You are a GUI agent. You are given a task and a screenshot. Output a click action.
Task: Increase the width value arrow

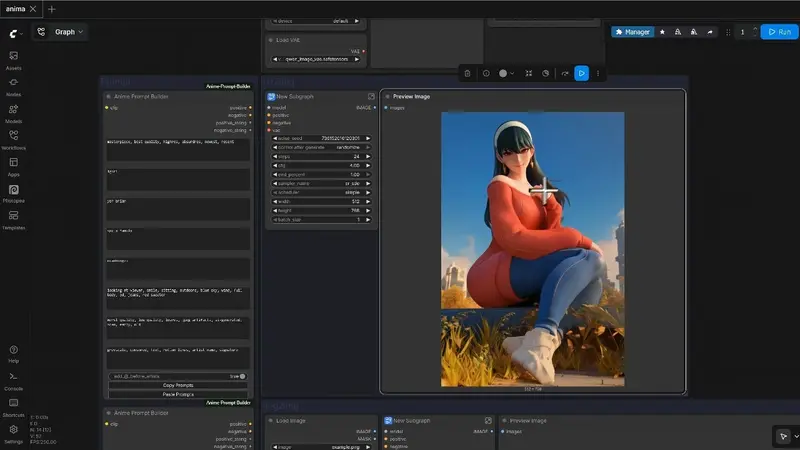pyautogui.click(x=368, y=202)
